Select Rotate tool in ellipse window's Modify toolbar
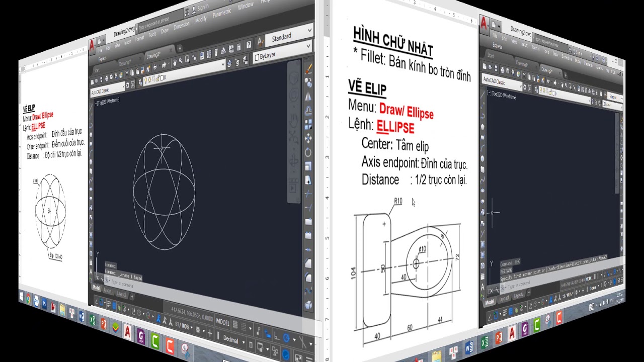644x362 pixels. coord(309,152)
